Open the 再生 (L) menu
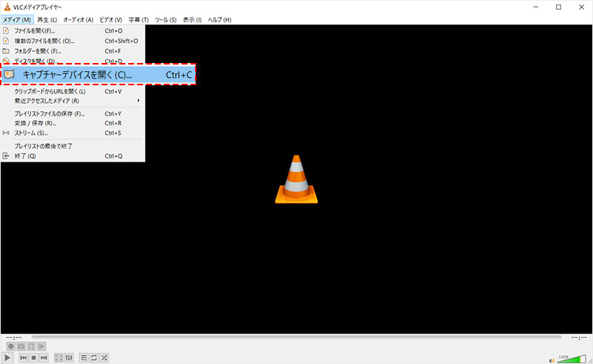The width and height of the screenshot is (593, 364). click(47, 20)
